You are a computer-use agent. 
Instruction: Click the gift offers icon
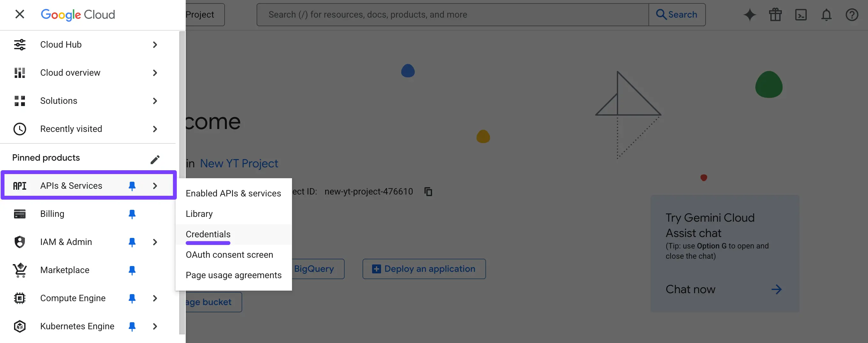(775, 14)
